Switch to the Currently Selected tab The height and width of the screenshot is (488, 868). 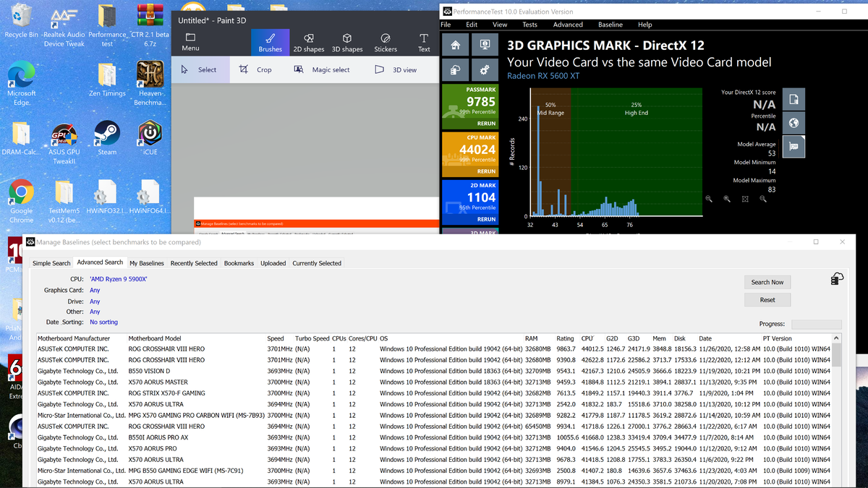(317, 263)
